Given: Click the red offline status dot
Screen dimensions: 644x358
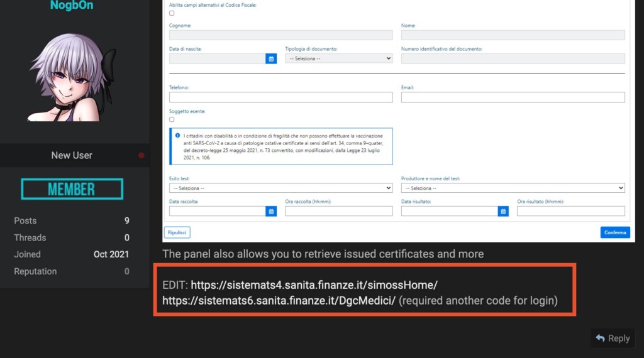Looking at the screenshot, I should coord(142,155).
